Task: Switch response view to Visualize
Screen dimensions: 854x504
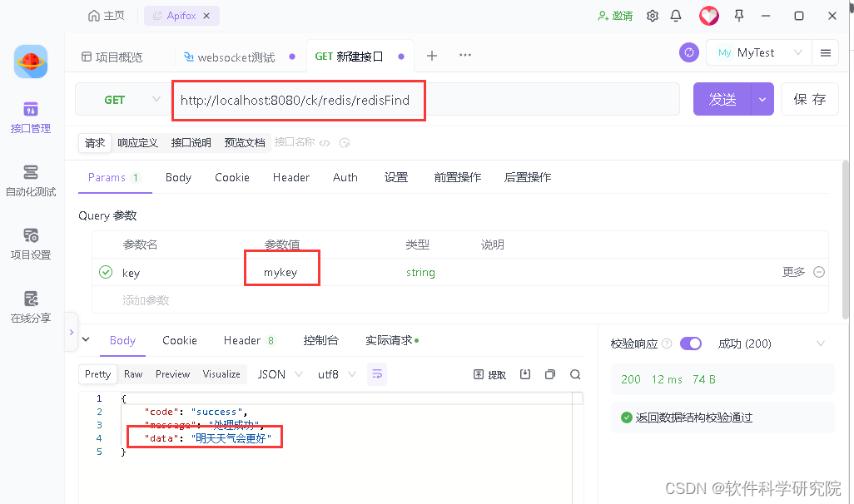Action: point(221,374)
